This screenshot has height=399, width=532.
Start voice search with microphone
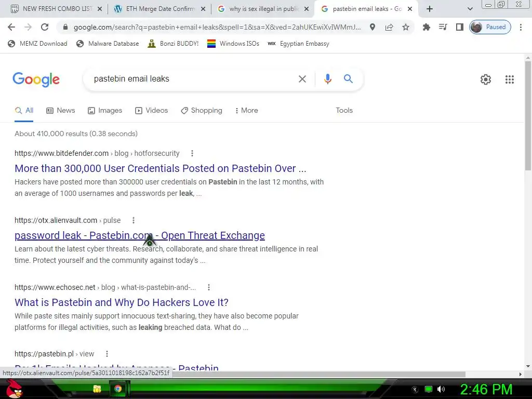click(327, 79)
